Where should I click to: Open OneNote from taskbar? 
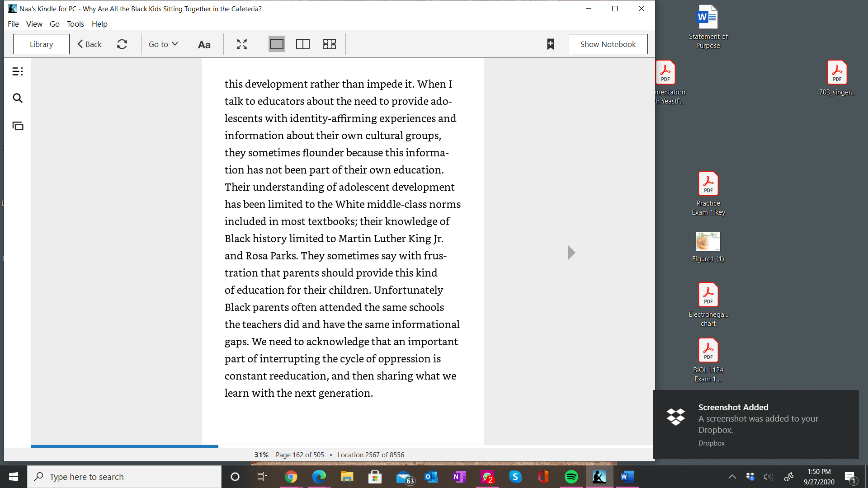[x=459, y=477]
